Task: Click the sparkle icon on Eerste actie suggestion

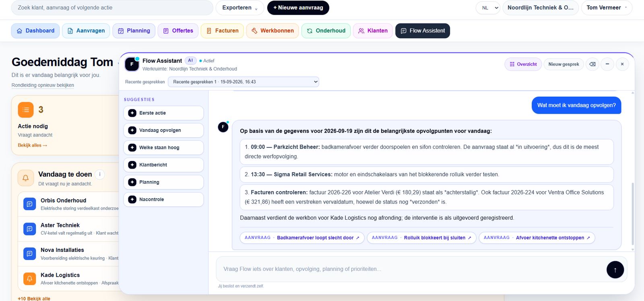Action: tap(132, 113)
